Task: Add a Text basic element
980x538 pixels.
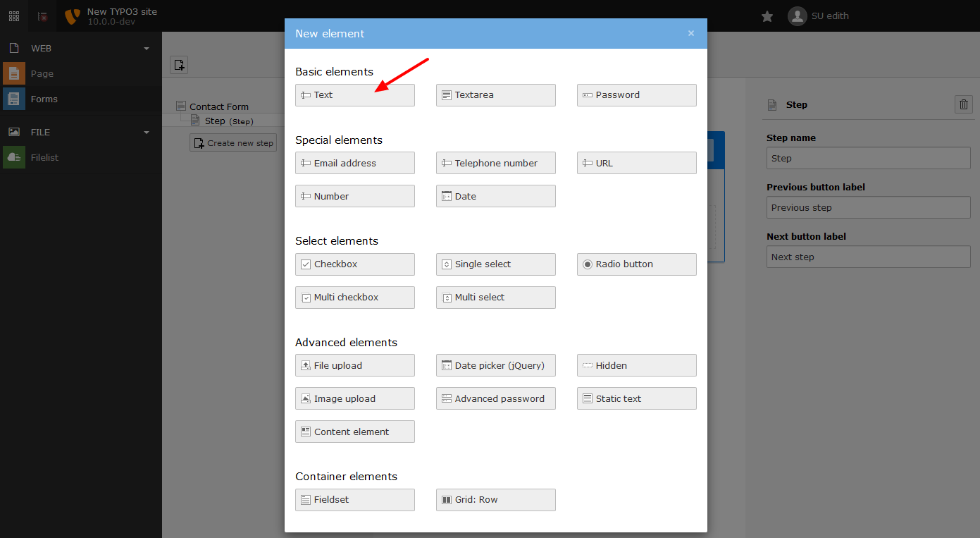Action: pyautogui.click(x=354, y=94)
